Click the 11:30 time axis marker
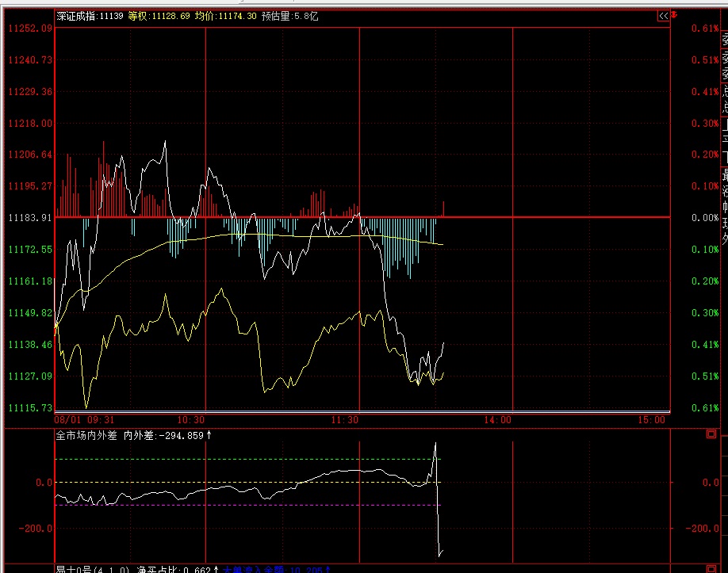The image size is (728, 573). click(345, 420)
